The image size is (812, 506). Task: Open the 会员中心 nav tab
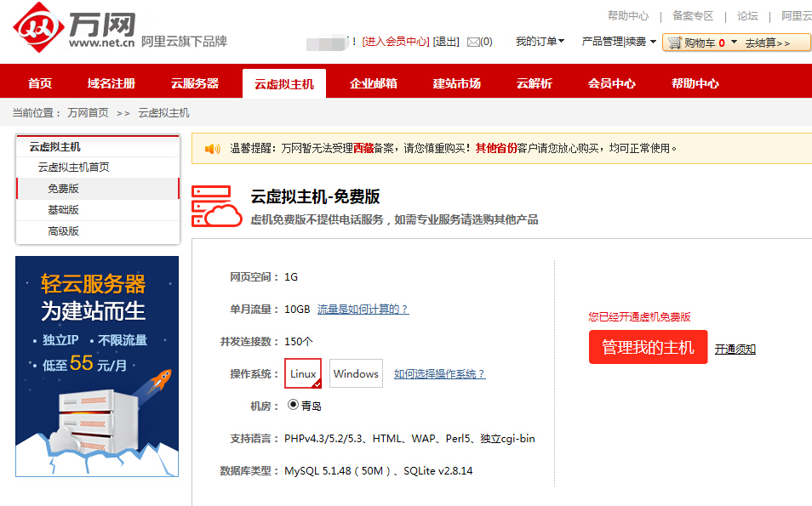(612, 83)
